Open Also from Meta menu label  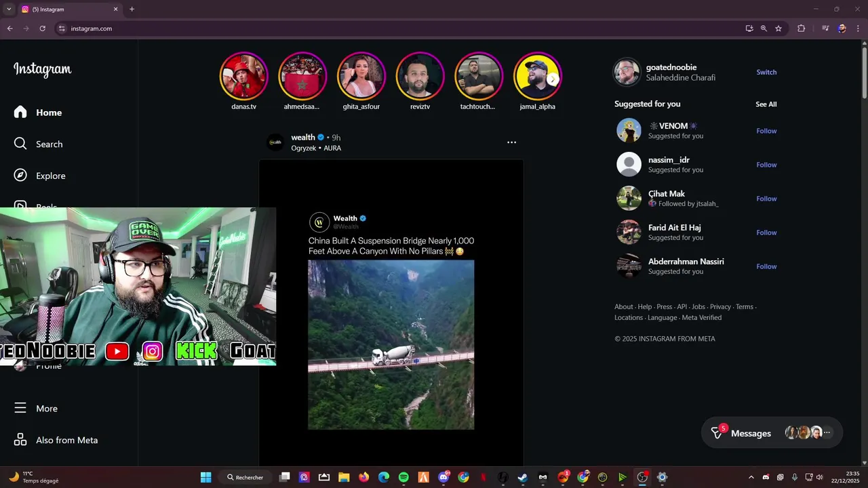pos(67,440)
